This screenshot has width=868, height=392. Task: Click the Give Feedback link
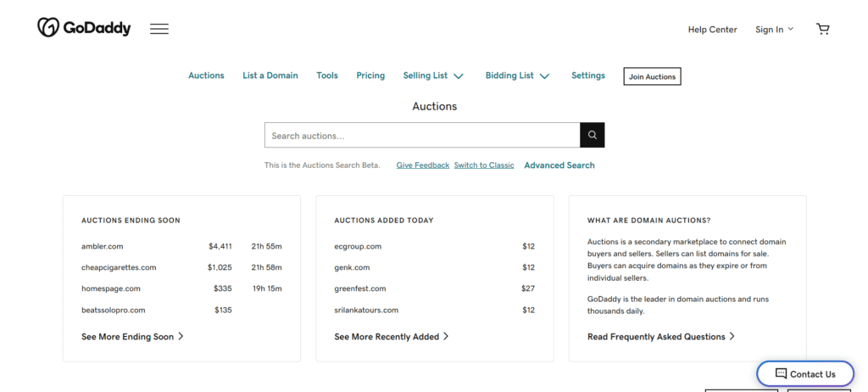pyautogui.click(x=423, y=165)
